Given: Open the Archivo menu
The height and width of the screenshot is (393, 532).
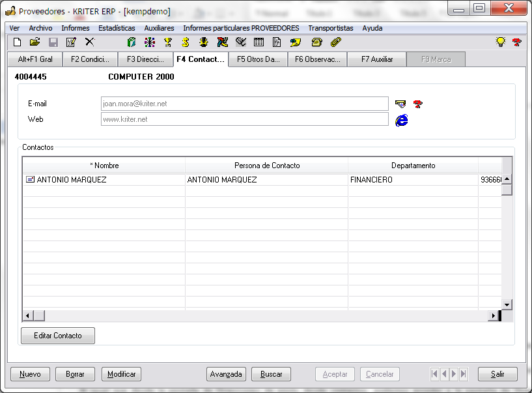Looking at the screenshot, I should click(x=41, y=28).
